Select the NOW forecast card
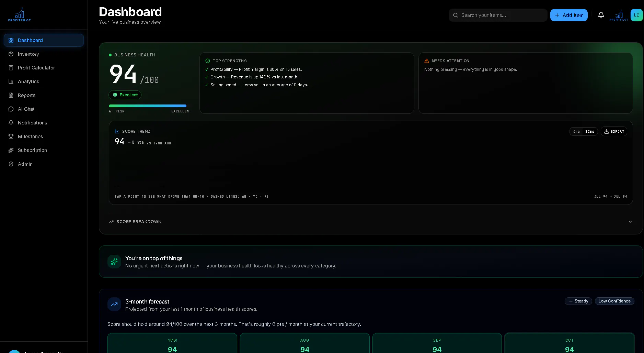 [x=172, y=343]
